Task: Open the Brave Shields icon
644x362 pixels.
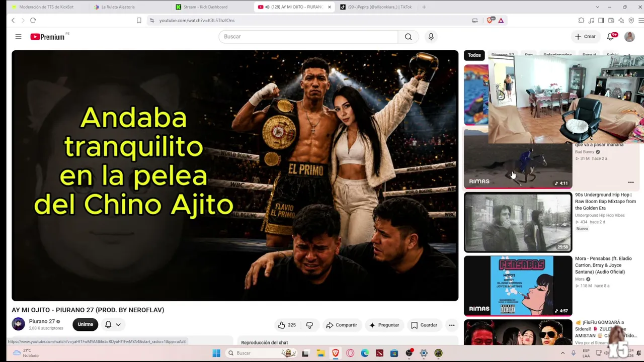Action: click(x=490, y=20)
